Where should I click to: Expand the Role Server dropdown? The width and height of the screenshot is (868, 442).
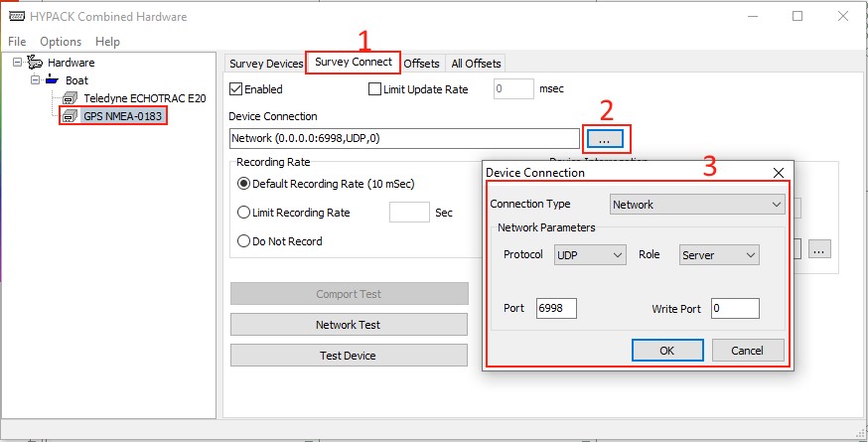click(x=719, y=255)
